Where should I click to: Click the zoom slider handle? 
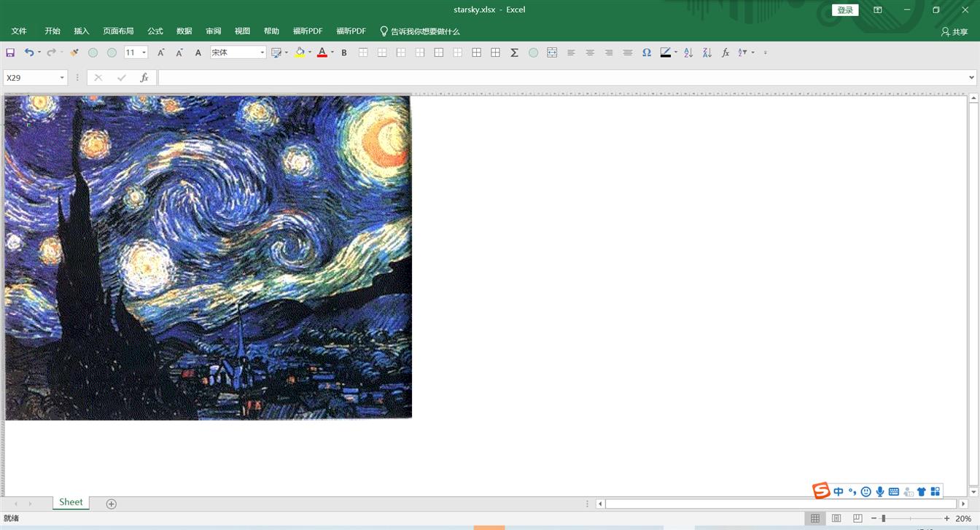pyautogui.click(x=883, y=518)
